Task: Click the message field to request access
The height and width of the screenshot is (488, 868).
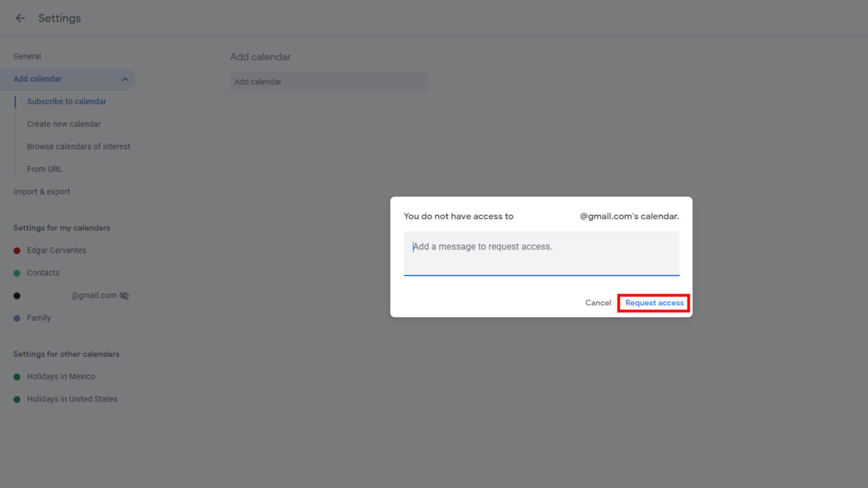Action: tap(540, 253)
